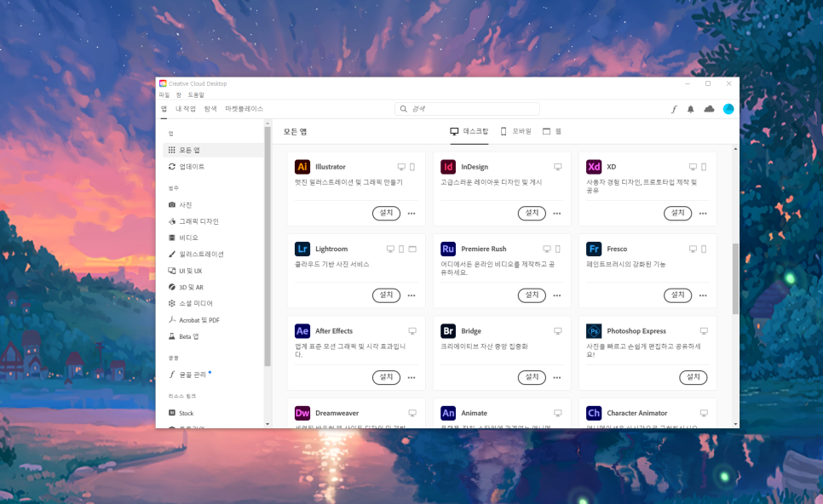The image size is (823, 504).
Task: Install XD with 설치 button
Action: tap(677, 213)
